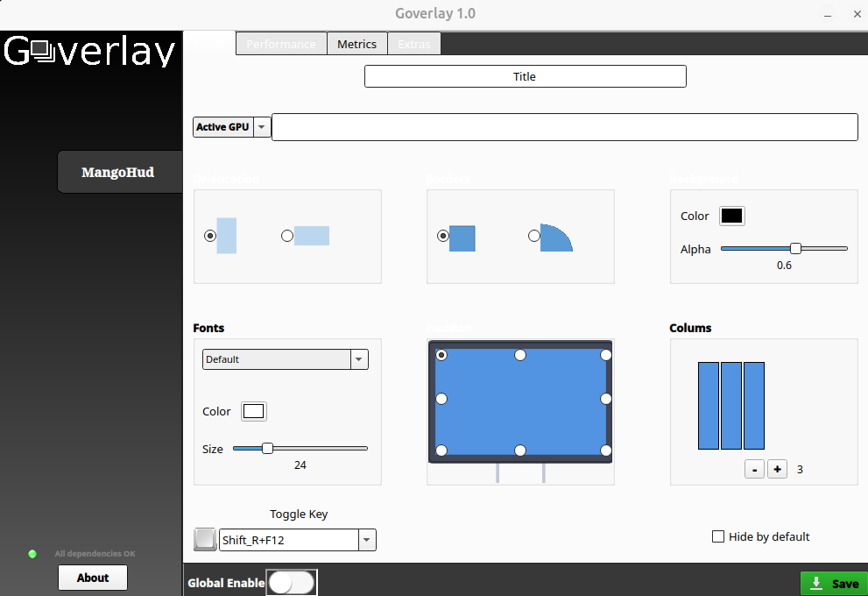The width and height of the screenshot is (868, 596).
Task: Select the Visual tab
Action: 209,43
